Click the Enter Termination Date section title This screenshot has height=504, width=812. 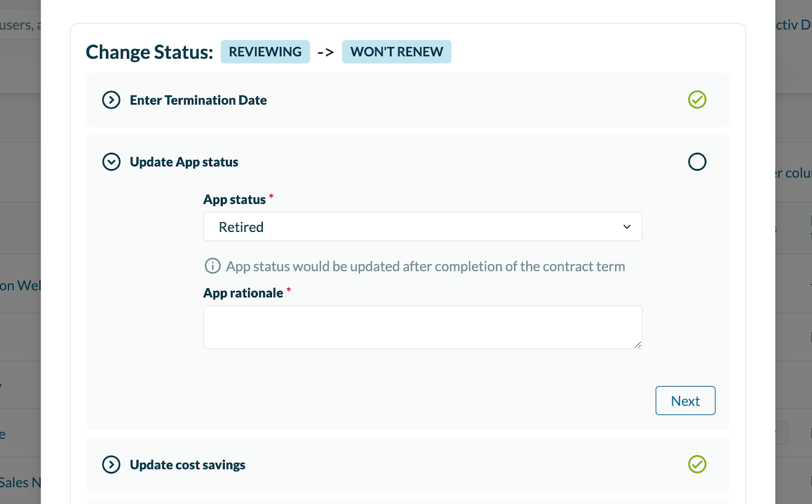click(x=198, y=100)
